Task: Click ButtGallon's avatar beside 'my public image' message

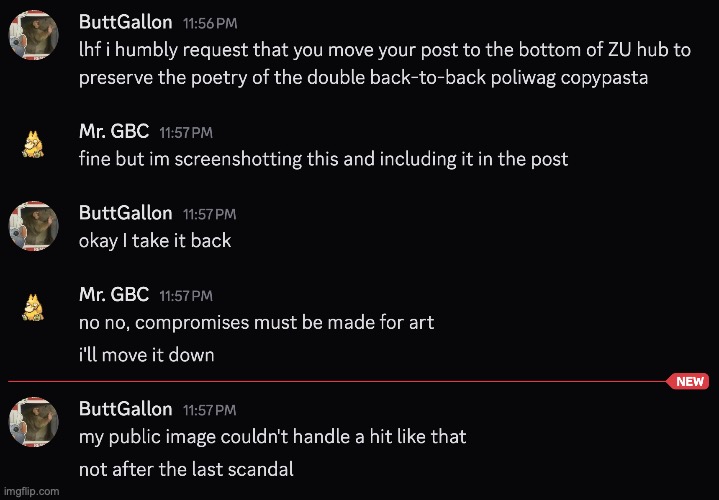Action: [x=31, y=423]
